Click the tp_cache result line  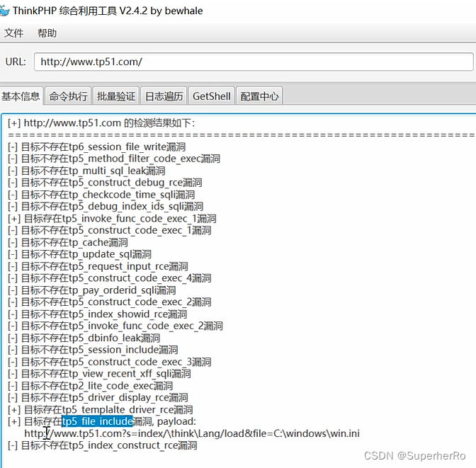pos(68,243)
